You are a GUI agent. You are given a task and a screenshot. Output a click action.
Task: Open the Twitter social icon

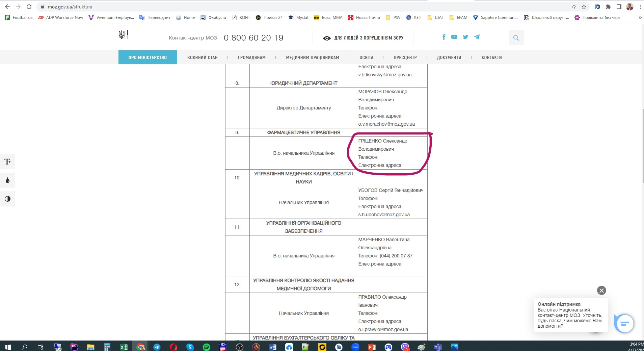[x=465, y=37]
